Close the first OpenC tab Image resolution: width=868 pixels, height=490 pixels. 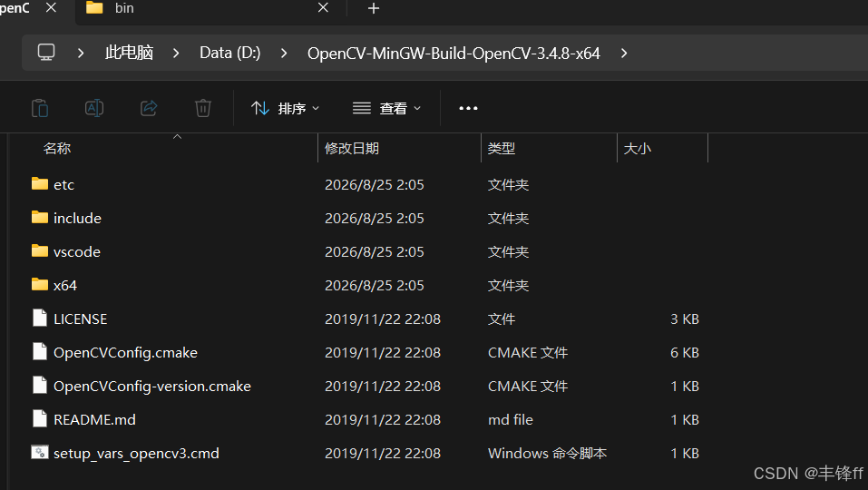[51, 8]
